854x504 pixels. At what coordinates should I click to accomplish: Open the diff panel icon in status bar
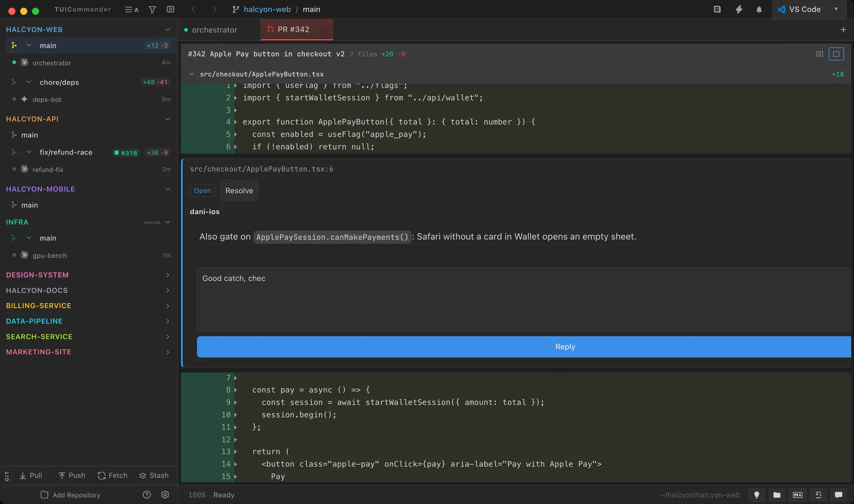coord(818,495)
